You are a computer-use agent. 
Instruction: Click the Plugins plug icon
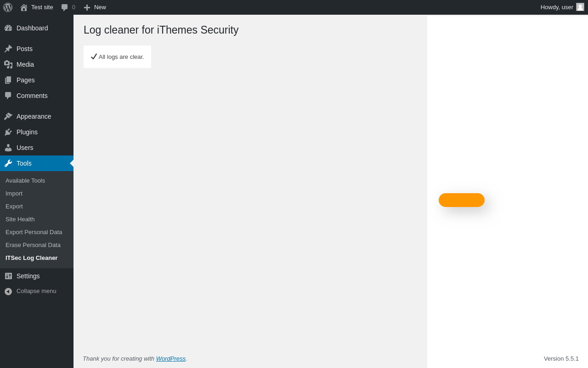[8, 132]
